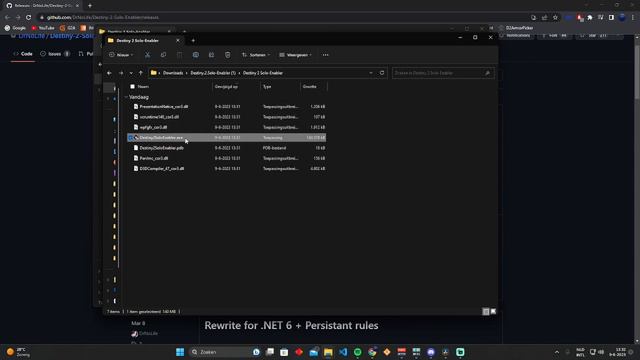Image resolution: width=640 pixels, height=360 pixels.
Task: Switch to large icons view in Explorer status bar
Action: tap(493, 311)
